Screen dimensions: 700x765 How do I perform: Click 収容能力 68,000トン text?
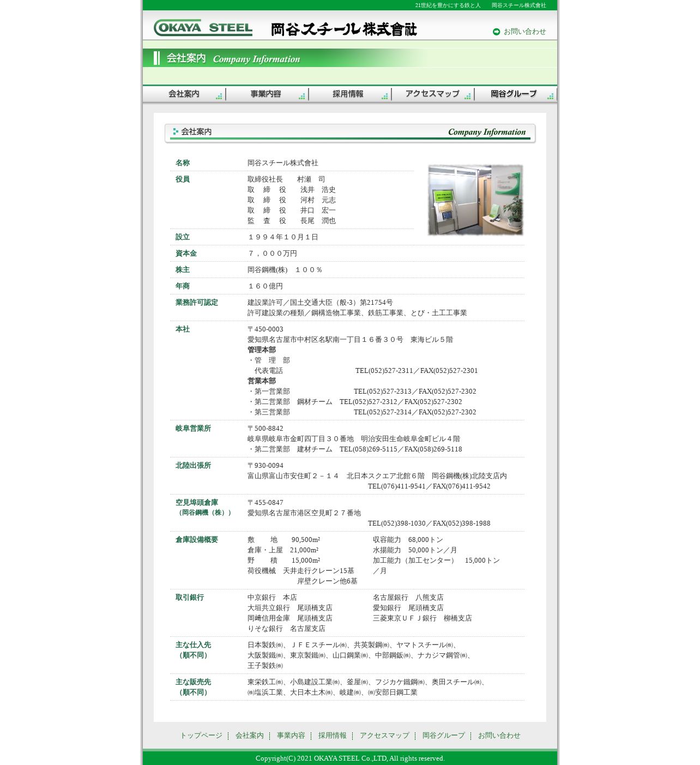[408, 540]
